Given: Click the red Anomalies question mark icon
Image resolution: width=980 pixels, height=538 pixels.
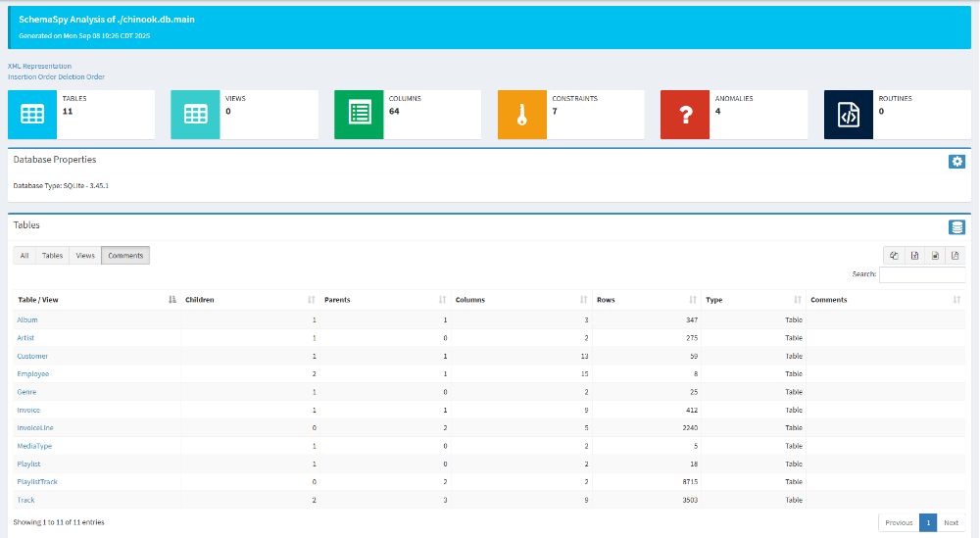Looking at the screenshot, I should pos(685,115).
